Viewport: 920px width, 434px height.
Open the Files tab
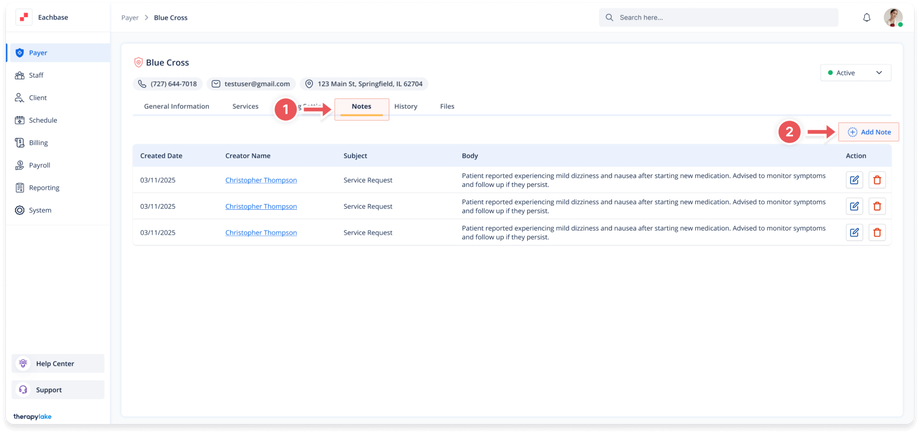447,106
